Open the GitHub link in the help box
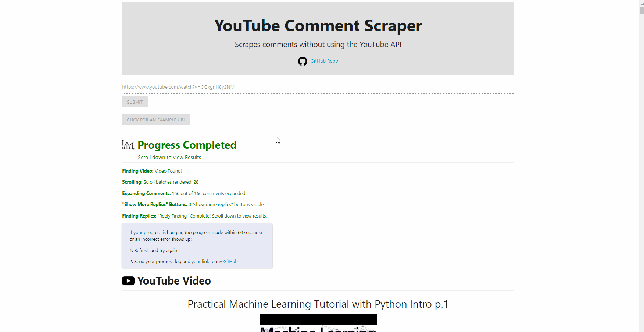 (x=230, y=261)
